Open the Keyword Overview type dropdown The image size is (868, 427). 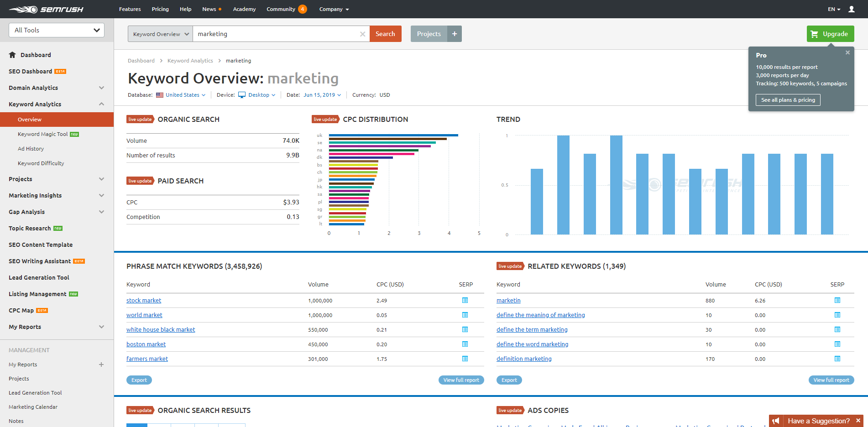pyautogui.click(x=160, y=34)
